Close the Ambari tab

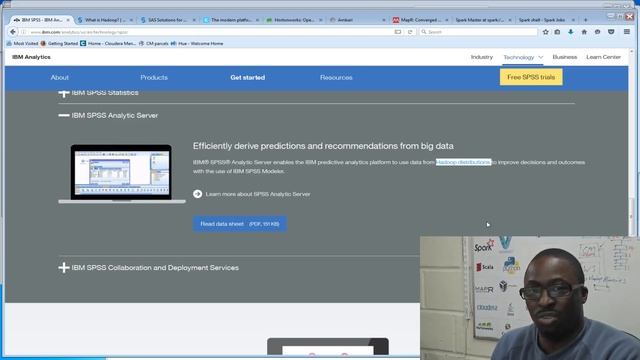pyautogui.click(x=384, y=20)
